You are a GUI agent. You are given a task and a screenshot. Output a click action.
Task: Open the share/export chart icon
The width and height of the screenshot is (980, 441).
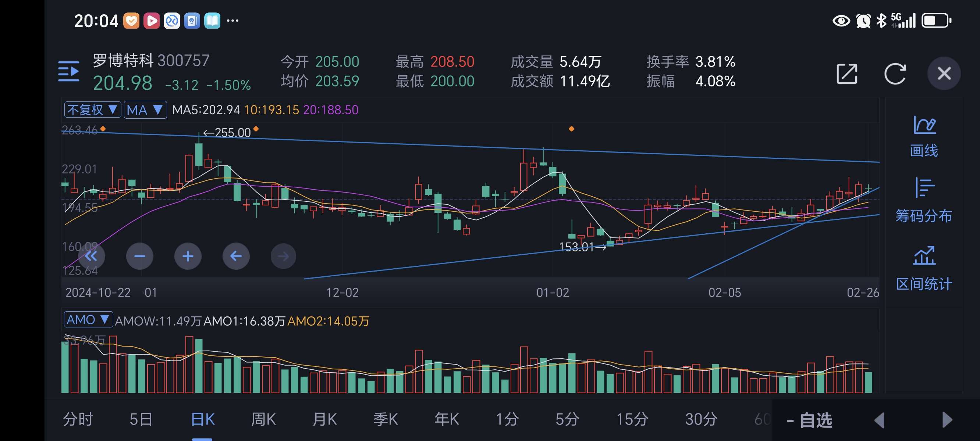[x=847, y=73]
